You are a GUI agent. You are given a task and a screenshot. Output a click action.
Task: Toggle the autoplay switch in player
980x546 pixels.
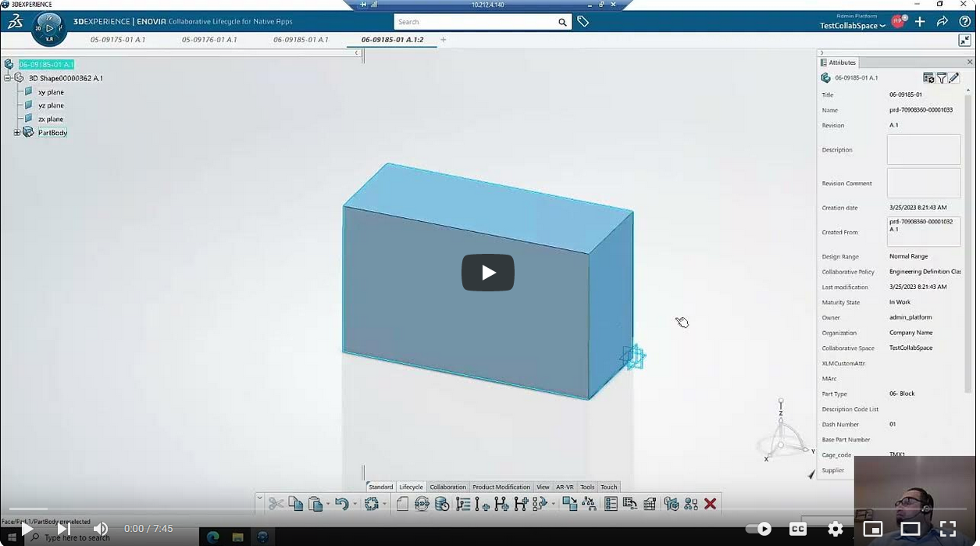point(759,529)
